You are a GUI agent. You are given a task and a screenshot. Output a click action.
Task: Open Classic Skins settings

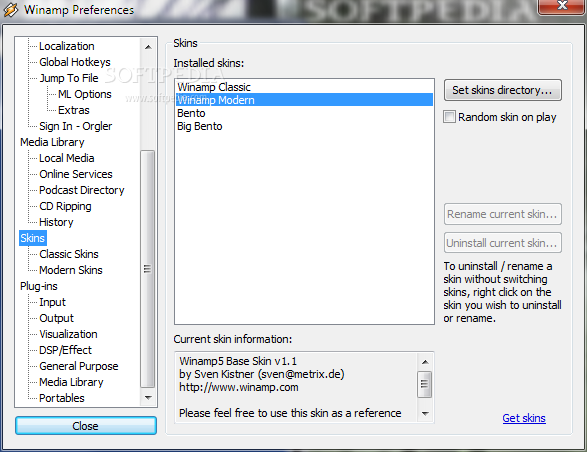[x=69, y=254]
